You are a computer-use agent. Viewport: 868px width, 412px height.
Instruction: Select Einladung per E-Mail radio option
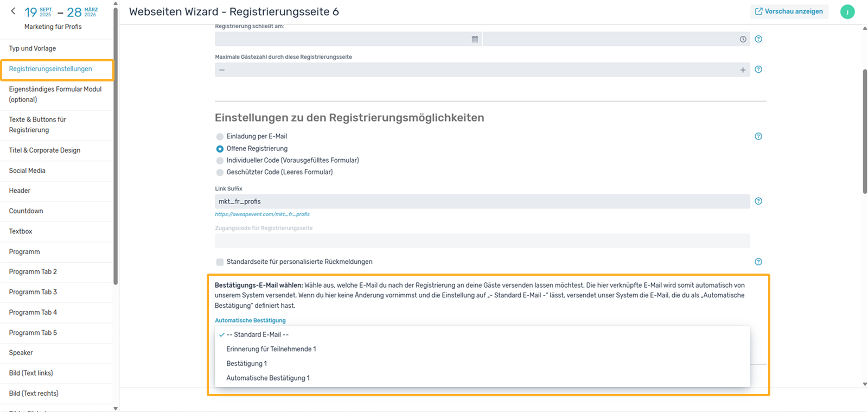coord(220,137)
